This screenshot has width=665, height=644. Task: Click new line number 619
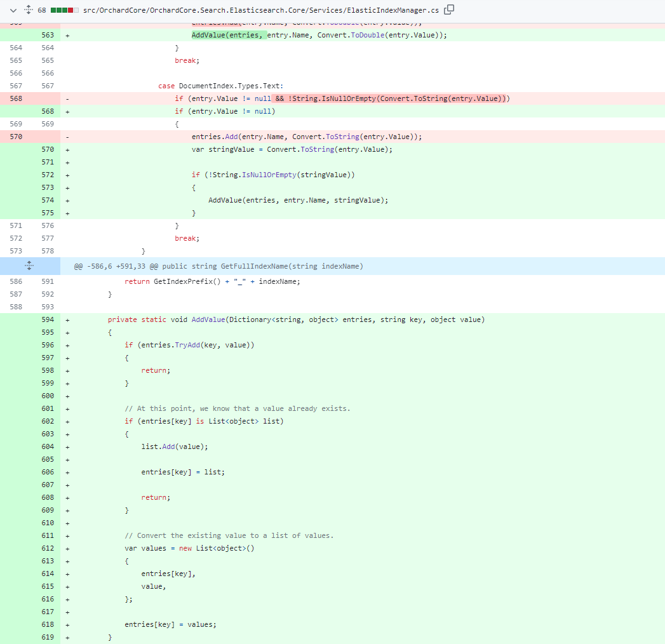(x=48, y=637)
